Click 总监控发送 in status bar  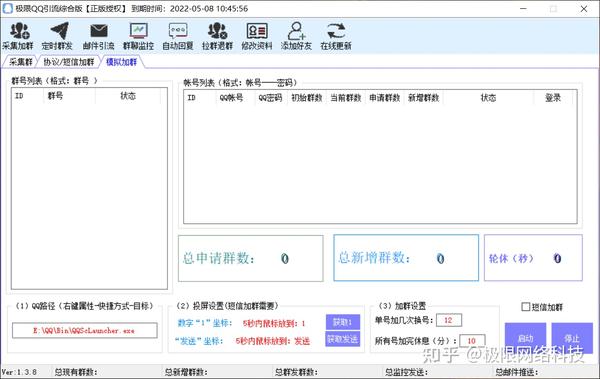(x=406, y=372)
